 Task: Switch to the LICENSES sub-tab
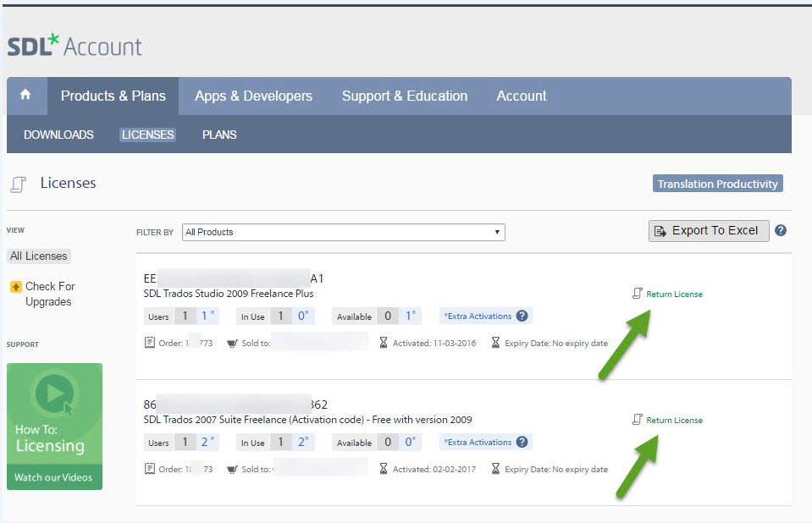click(x=147, y=135)
